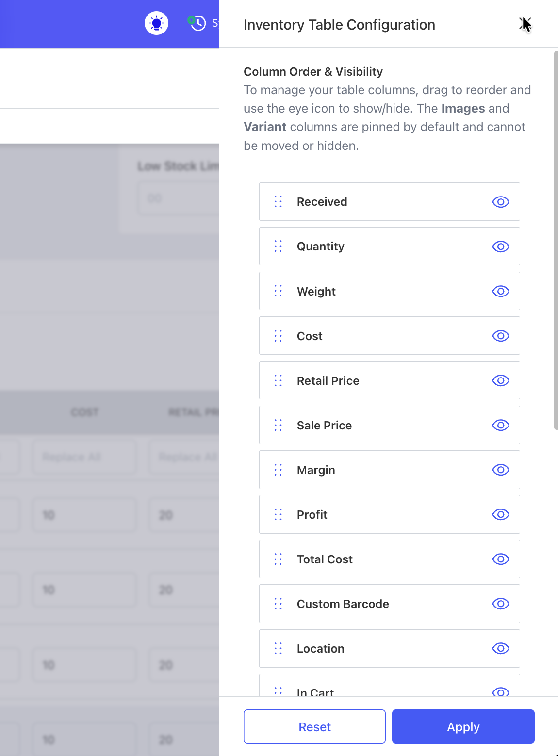This screenshot has height=756, width=558.
Task: Close the Inventory Table Configuration panel
Action: click(525, 24)
